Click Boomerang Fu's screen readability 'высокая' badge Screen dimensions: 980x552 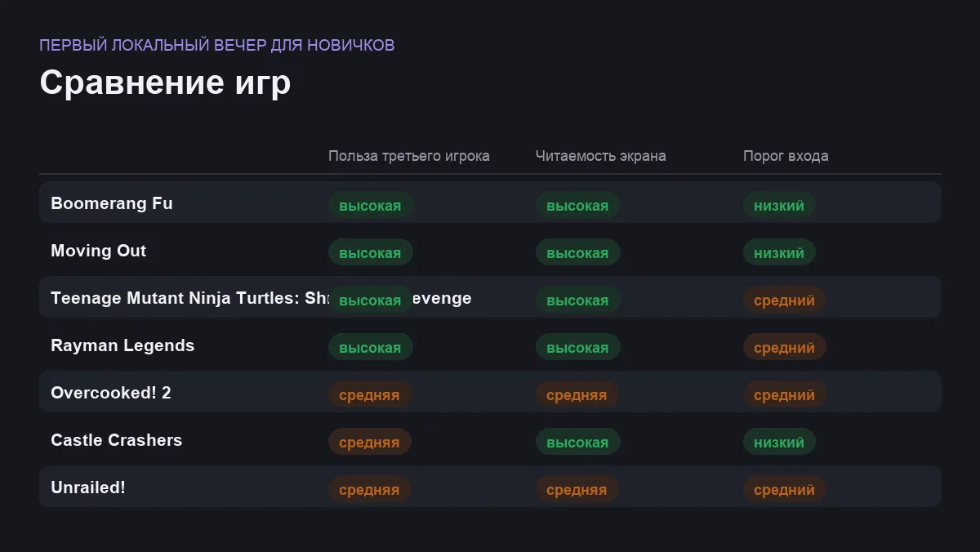point(578,205)
